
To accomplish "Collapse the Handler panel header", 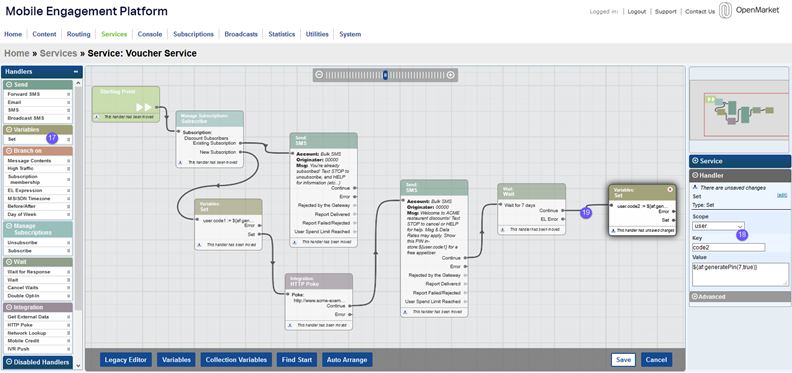I will click(739, 175).
